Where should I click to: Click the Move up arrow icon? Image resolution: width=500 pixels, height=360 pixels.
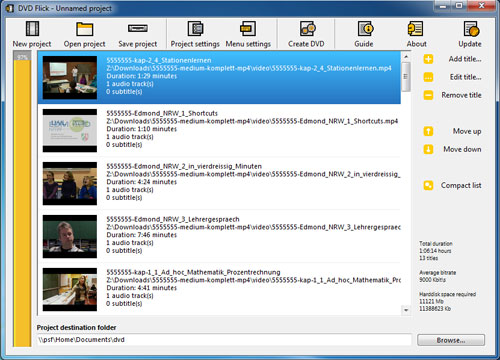point(428,131)
